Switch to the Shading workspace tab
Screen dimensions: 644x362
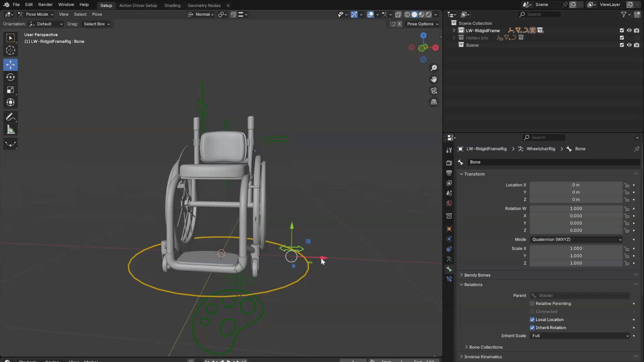click(x=172, y=5)
